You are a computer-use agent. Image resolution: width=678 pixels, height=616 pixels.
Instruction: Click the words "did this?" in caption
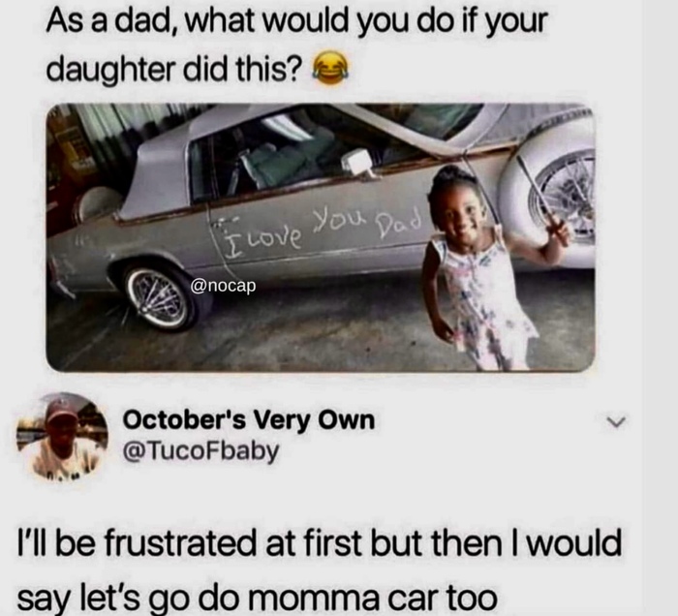[x=240, y=69]
